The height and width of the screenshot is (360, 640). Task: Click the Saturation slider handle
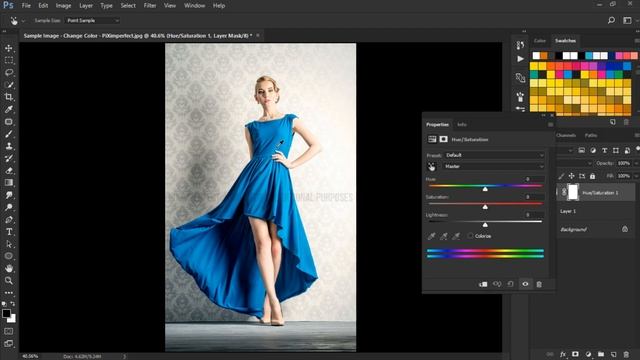pyautogui.click(x=485, y=207)
